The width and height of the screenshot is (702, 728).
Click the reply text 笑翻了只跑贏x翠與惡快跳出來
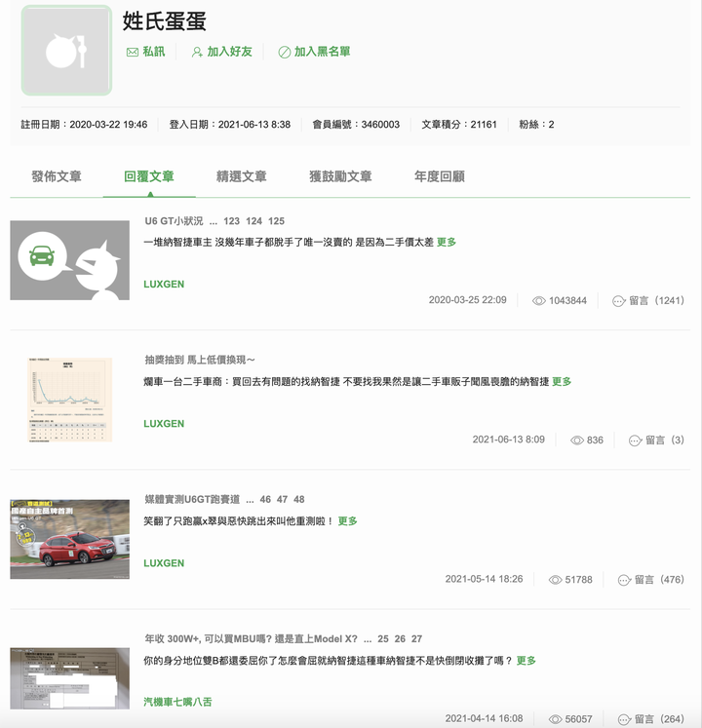[238, 521]
